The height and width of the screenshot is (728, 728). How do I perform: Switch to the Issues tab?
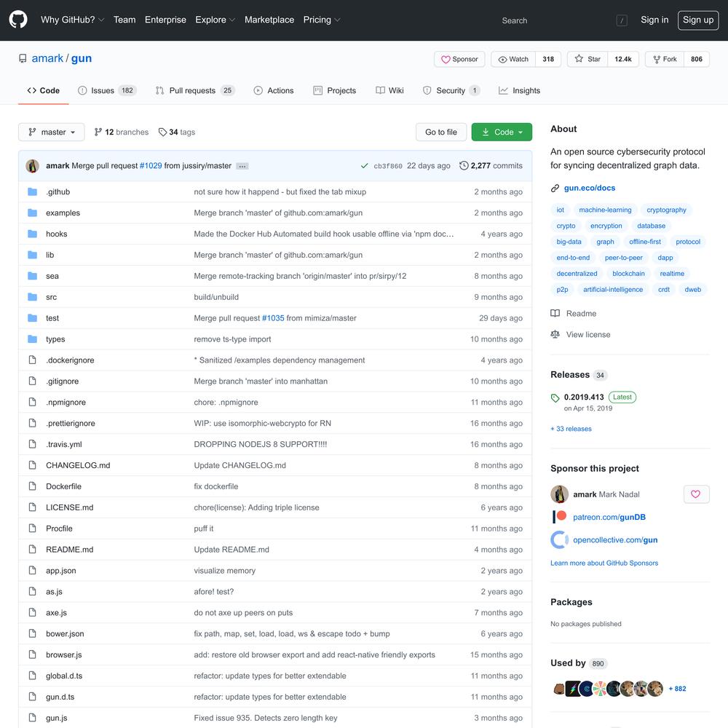click(x=107, y=90)
